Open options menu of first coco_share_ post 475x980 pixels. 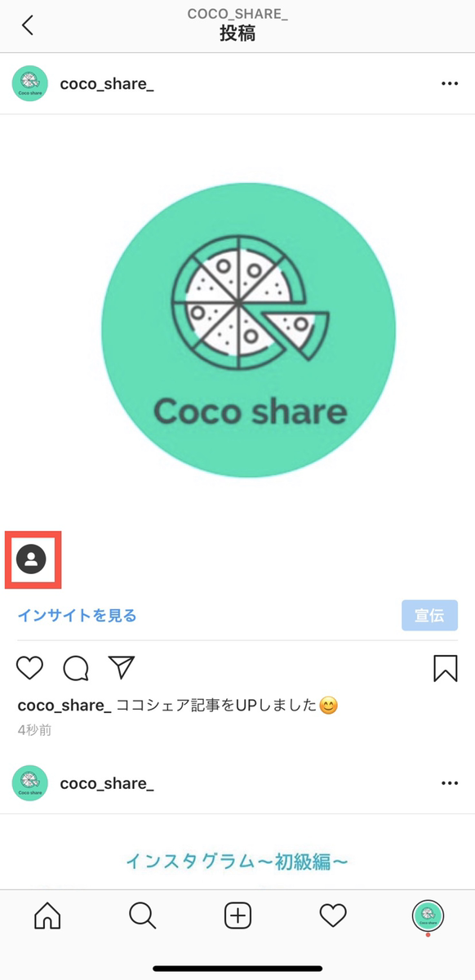pos(450,83)
